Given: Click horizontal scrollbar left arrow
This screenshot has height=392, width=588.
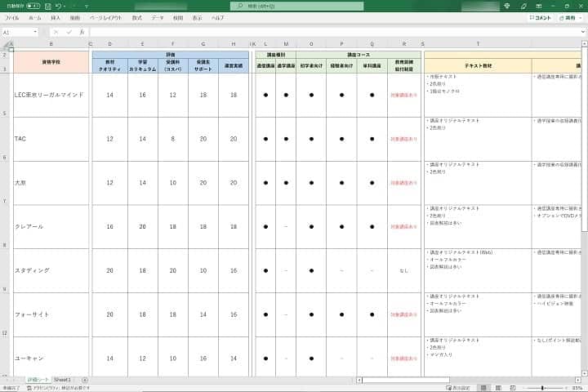Looking at the screenshot, I should [x=359, y=380].
